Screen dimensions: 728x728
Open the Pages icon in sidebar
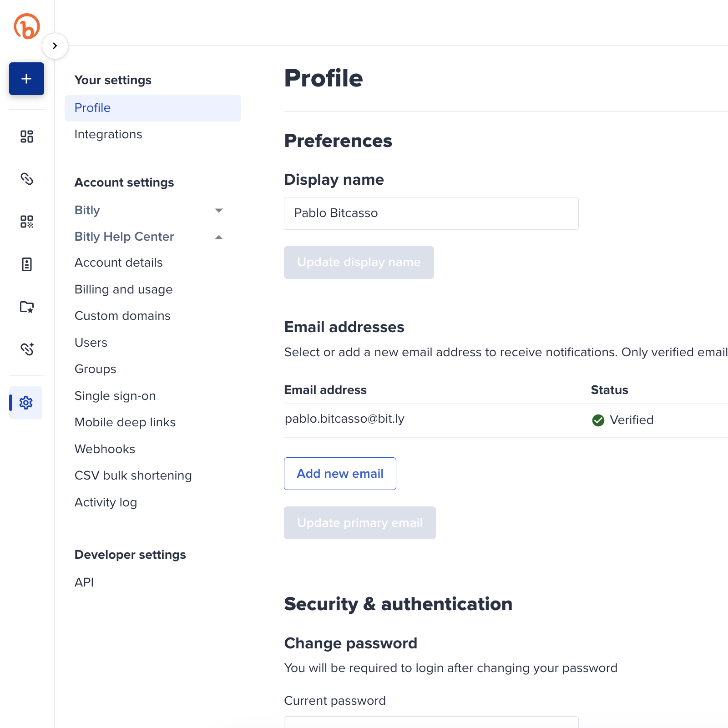click(x=27, y=264)
